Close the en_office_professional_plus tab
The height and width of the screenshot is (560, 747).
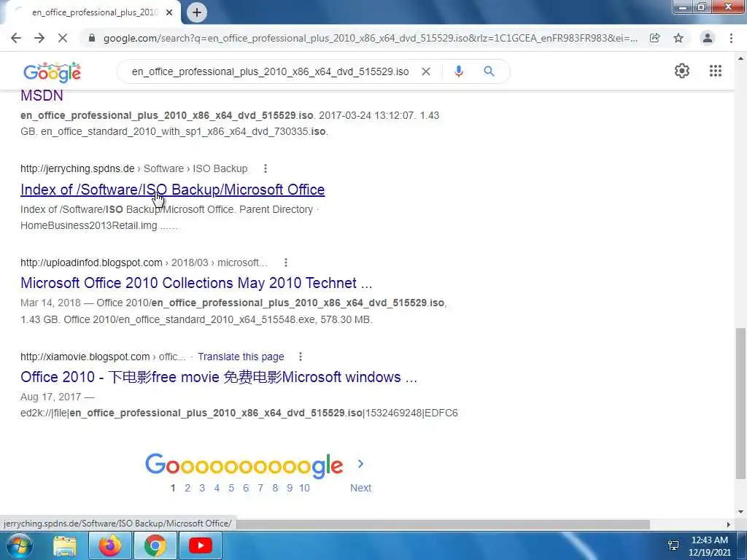click(x=169, y=12)
